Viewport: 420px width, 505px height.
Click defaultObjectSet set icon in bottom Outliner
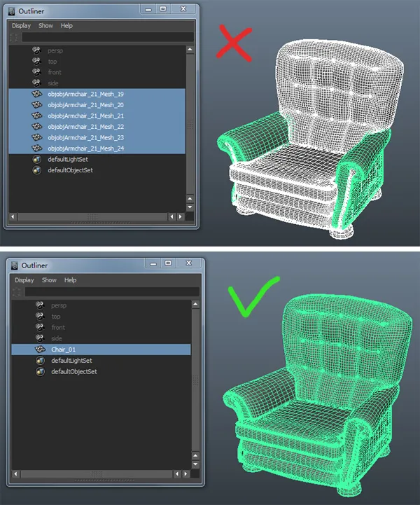40,372
